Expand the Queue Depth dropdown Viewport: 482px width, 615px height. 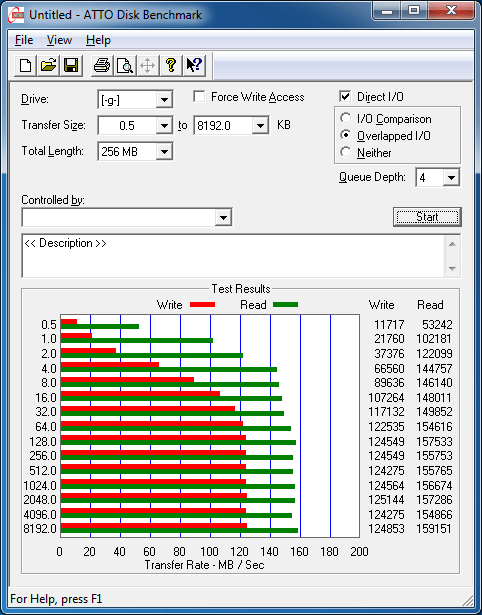451,178
